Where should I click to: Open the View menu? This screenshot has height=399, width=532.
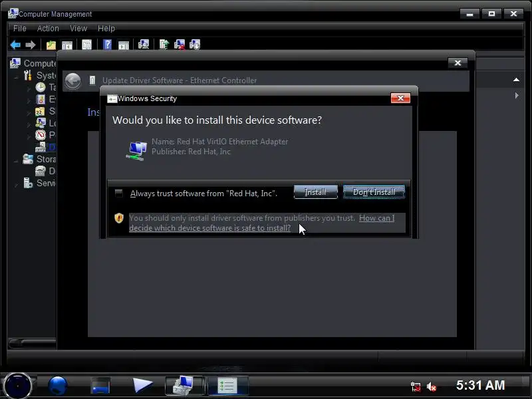pos(78,29)
